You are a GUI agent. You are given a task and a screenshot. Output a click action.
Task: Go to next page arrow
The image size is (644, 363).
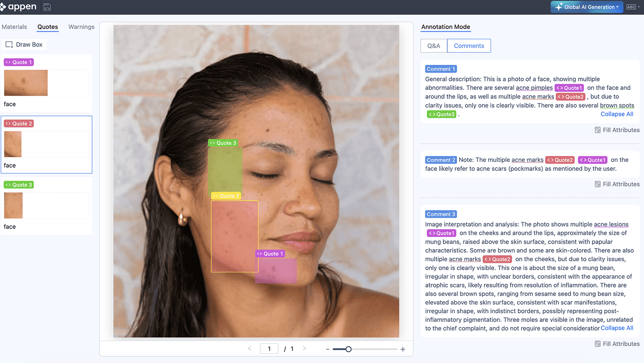(x=304, y=349)
